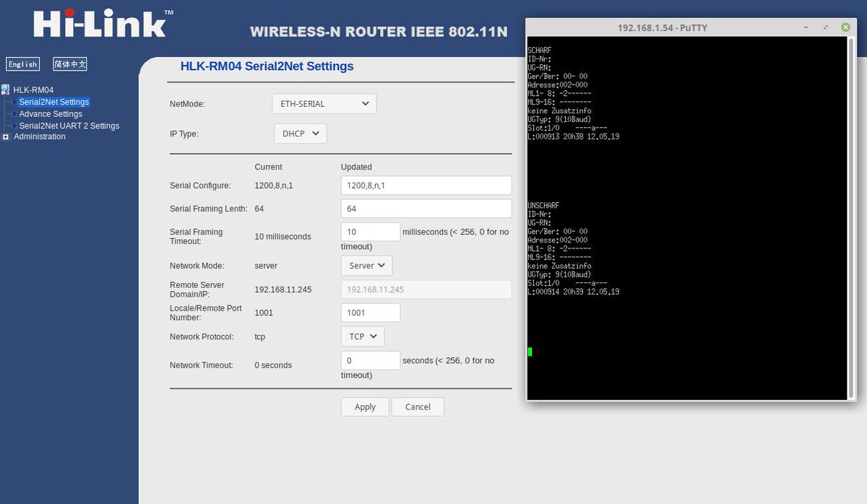Select Administration in sidebar
Screen dimensions: 867x504
[x=40, y=136]
